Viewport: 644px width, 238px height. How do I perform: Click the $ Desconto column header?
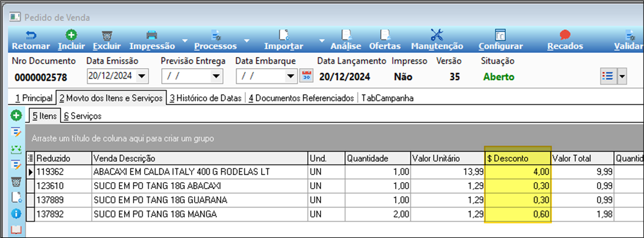[x=518, y=159]
